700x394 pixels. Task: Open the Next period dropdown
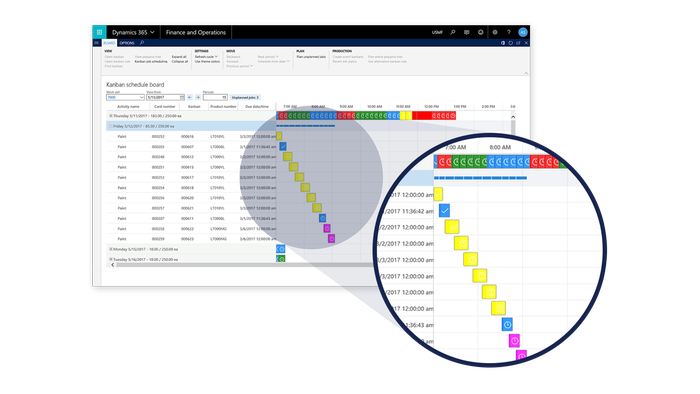point(268,57)
